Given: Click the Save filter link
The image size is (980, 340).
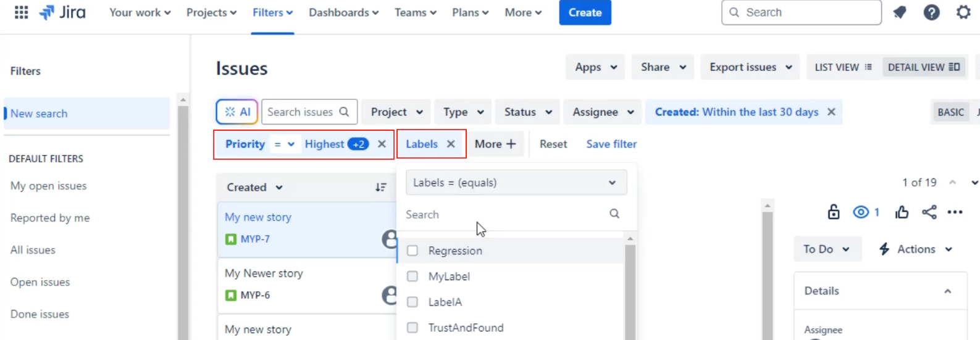Looking at the screenshot, I should [611, 144].
